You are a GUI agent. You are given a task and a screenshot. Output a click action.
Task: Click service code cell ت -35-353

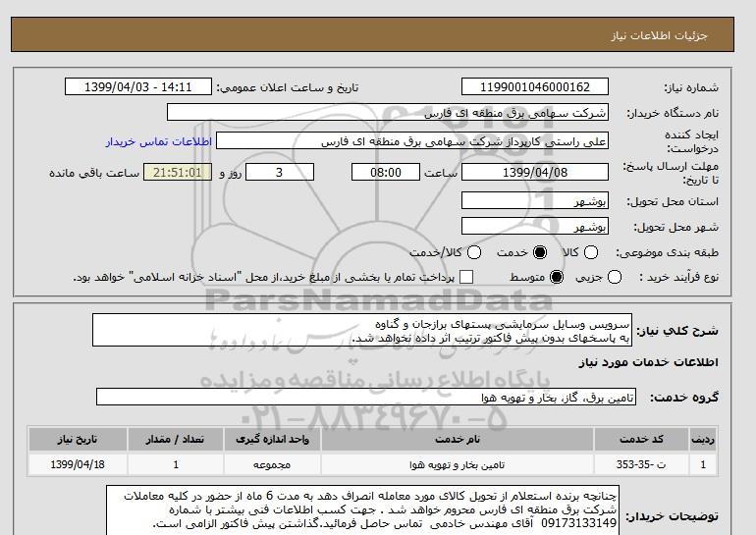(x=642, y=464)
